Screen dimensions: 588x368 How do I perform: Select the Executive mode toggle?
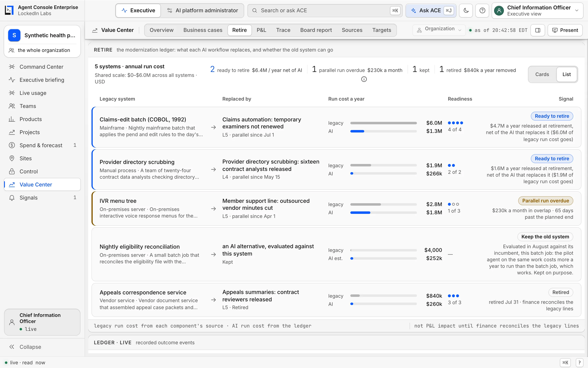pyautogui.click(x=138, y=10)
